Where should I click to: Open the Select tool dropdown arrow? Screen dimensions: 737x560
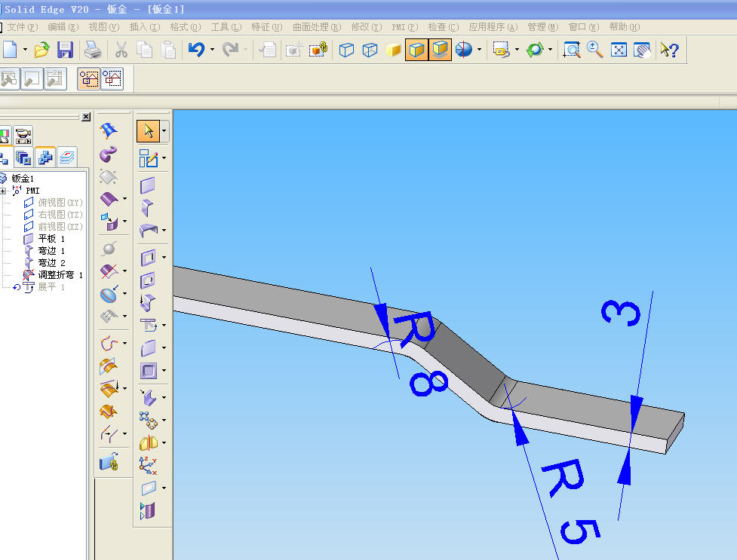coord(164,130)
